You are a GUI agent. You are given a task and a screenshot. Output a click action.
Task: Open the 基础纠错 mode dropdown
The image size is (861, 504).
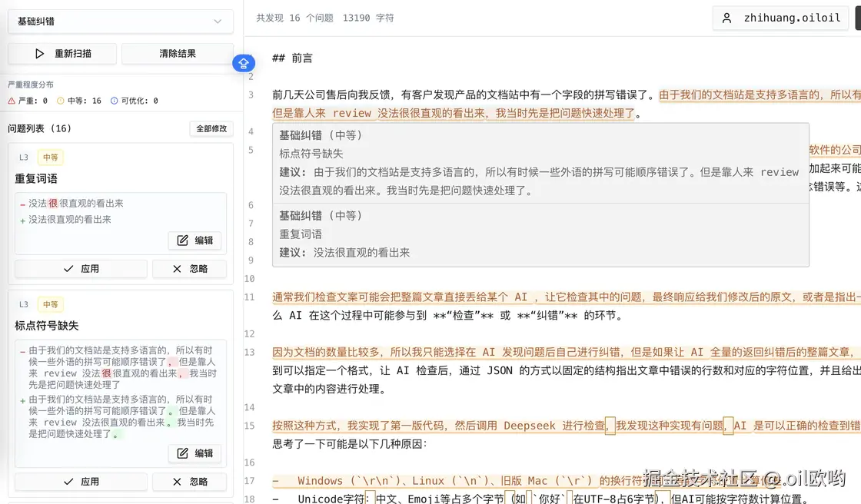click(x=120, y=22)
